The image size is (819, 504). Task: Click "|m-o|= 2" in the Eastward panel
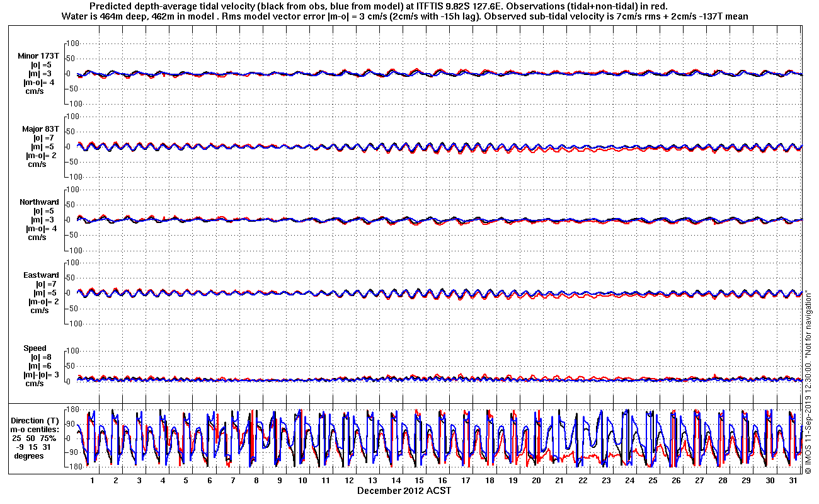(x=43, y=301)
